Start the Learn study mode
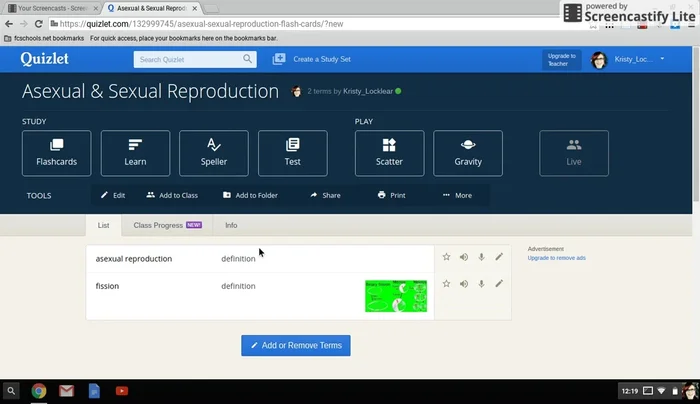 (135, 153)
